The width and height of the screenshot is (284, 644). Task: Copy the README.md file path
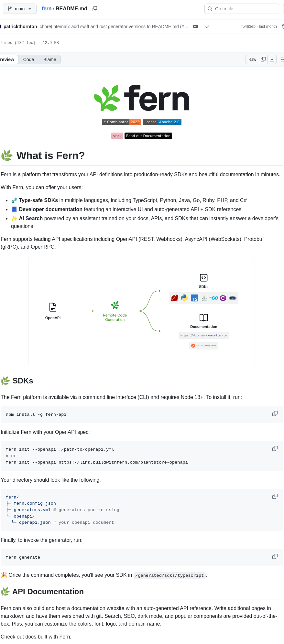[94, 8]
